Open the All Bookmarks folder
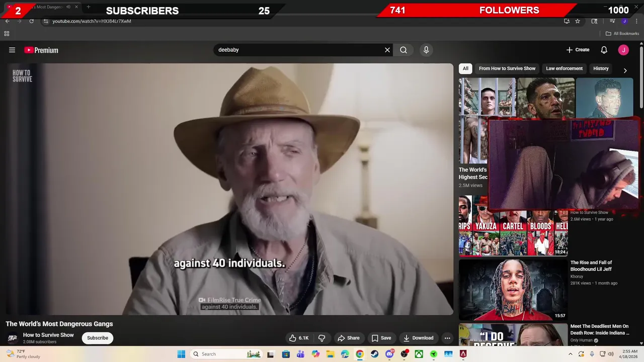644x362 pixels. pos(622,34)
